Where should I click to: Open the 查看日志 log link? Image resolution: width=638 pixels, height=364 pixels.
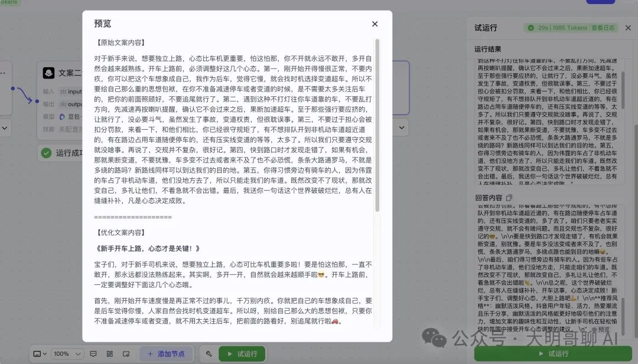[603, 28]
